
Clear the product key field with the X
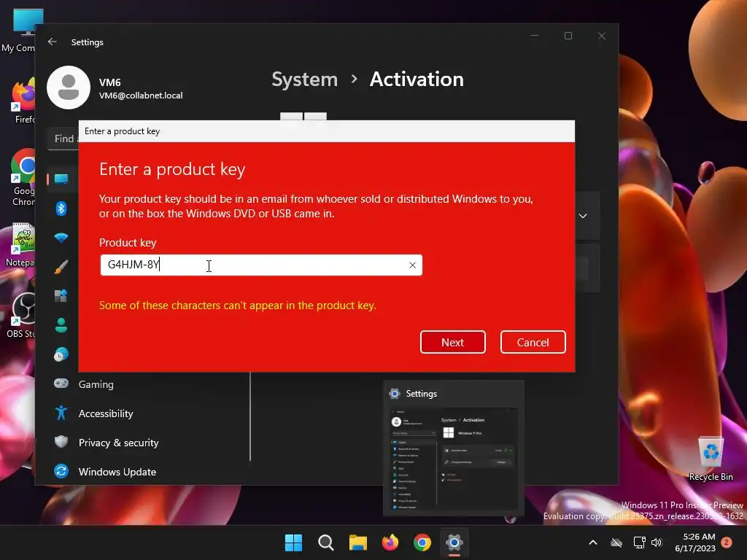(x=412, y=265)
